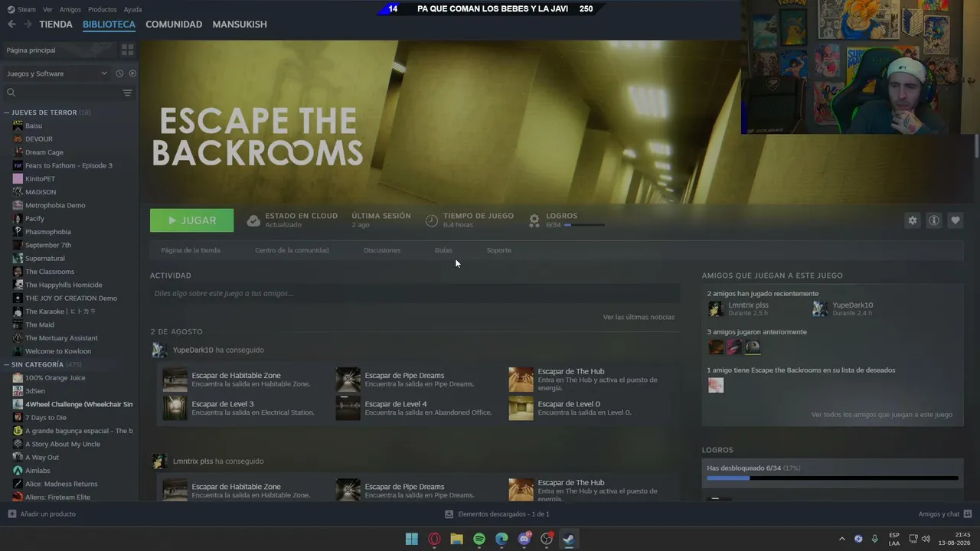Open the Soporte link

point(499,250)
